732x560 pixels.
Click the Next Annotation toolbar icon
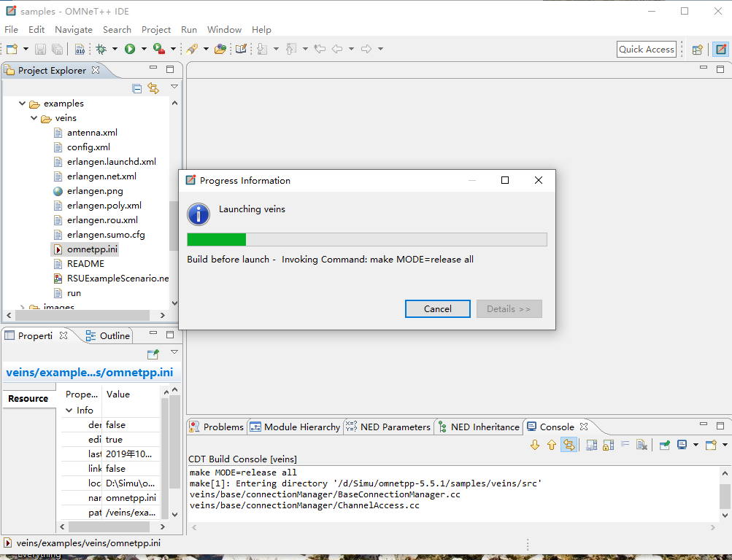tap(262, 49)
